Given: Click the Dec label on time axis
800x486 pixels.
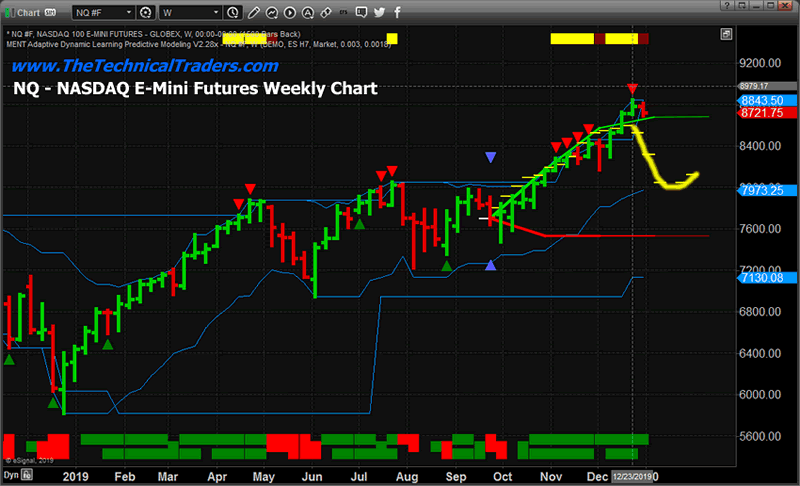Looking at the screenshot, I should coord(597,476).
